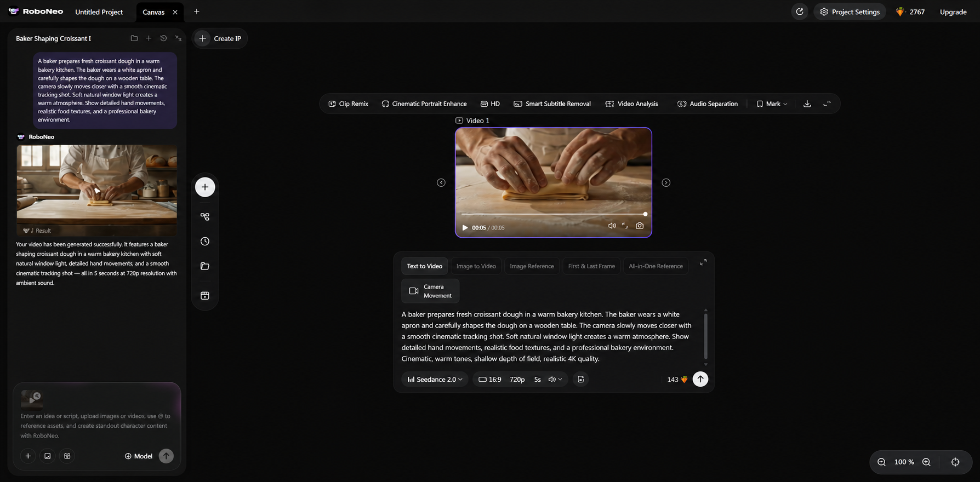Click the video clip icon in the chat input
The height and width of the screenshot is (482, 980).
click(67, 456)
